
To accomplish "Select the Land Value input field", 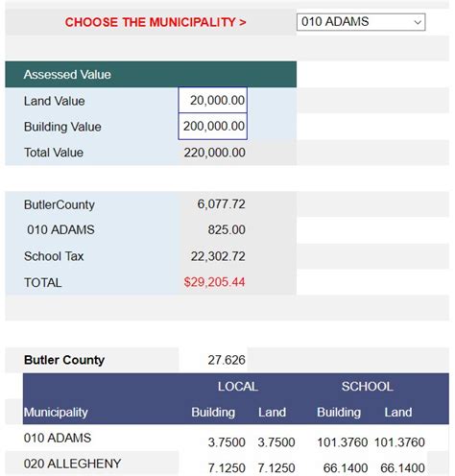I will pos(213,100).
